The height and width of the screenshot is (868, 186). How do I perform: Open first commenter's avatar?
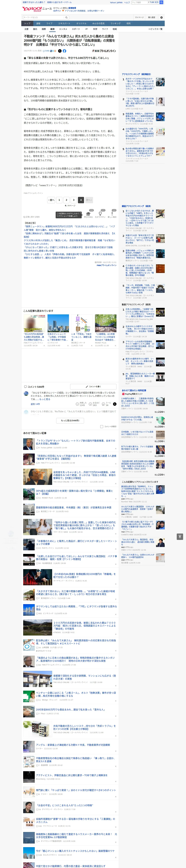[26, 393]
